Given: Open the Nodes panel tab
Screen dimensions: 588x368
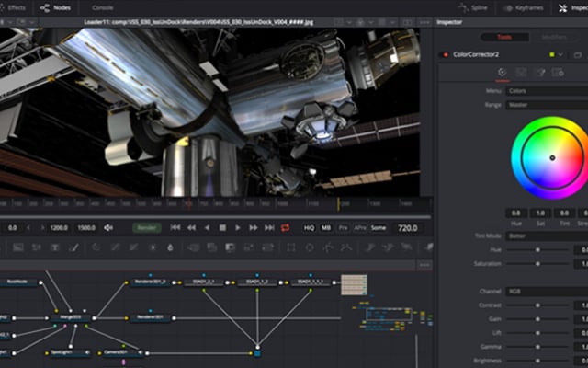Looking at the screenshot, I should 55,7.
